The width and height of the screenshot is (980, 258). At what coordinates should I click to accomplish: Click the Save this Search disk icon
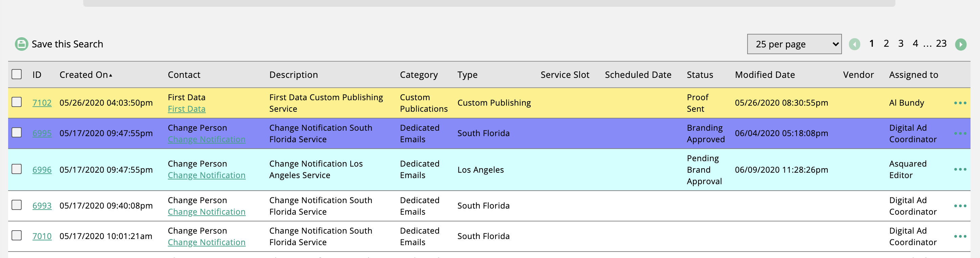coord(21,44)
